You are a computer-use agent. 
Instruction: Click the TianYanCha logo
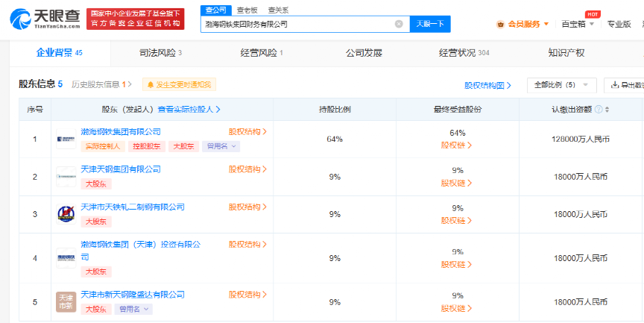(x=45, y=19)
